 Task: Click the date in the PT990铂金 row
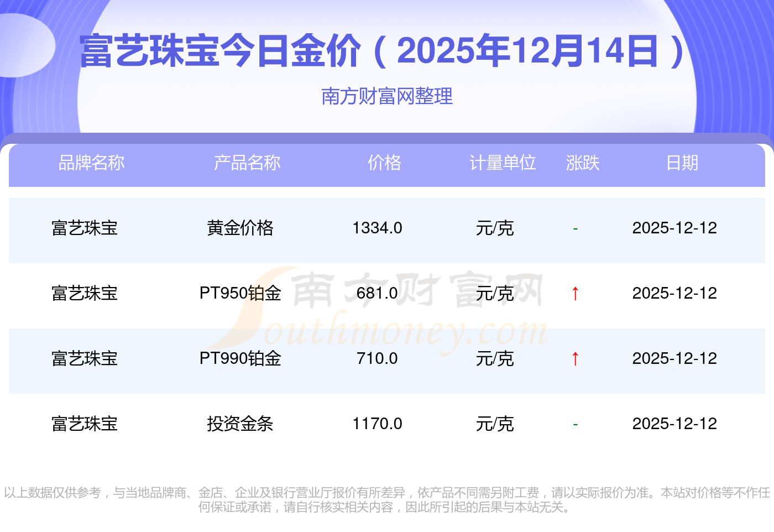click(x=674, y=358)
